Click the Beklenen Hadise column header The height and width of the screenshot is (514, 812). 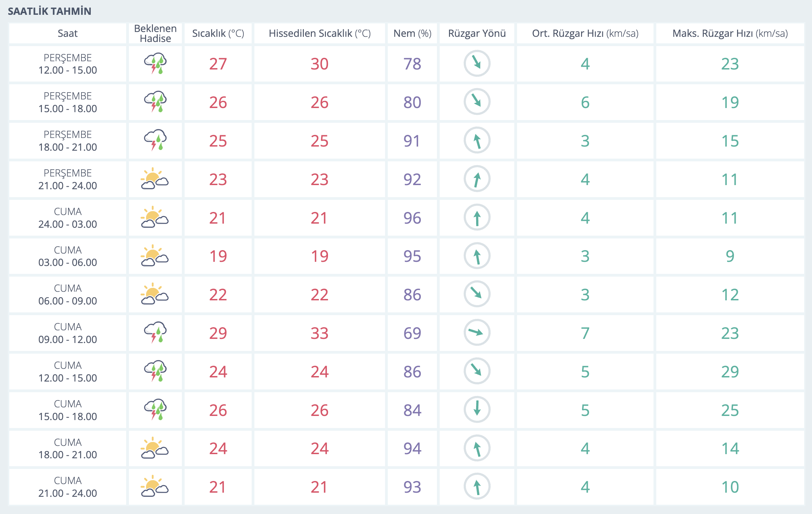(x=155, y=33)
